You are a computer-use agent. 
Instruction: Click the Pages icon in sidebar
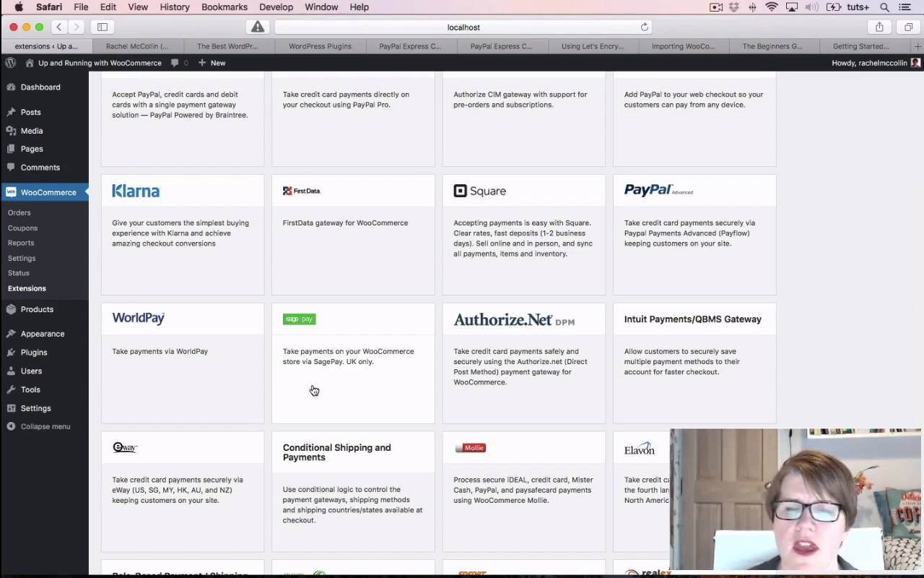click(x=11, y=149)
